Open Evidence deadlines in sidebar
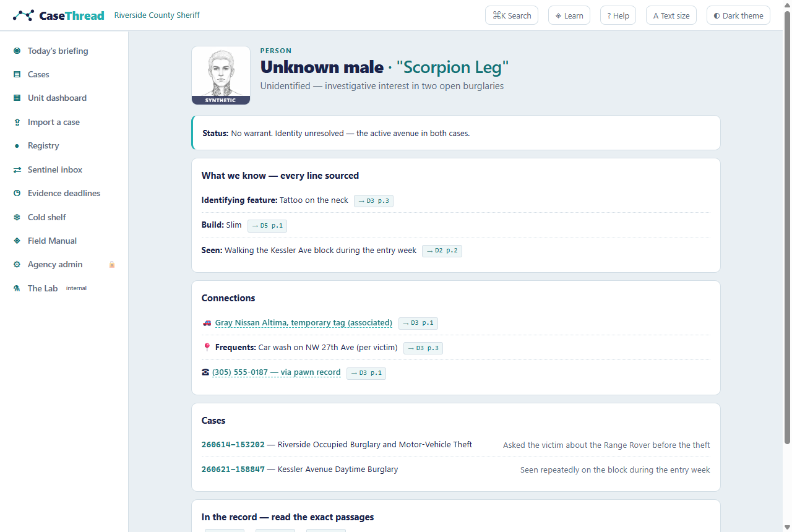The height and width of the screenshot is (532, 792). (x=64, y=193)
